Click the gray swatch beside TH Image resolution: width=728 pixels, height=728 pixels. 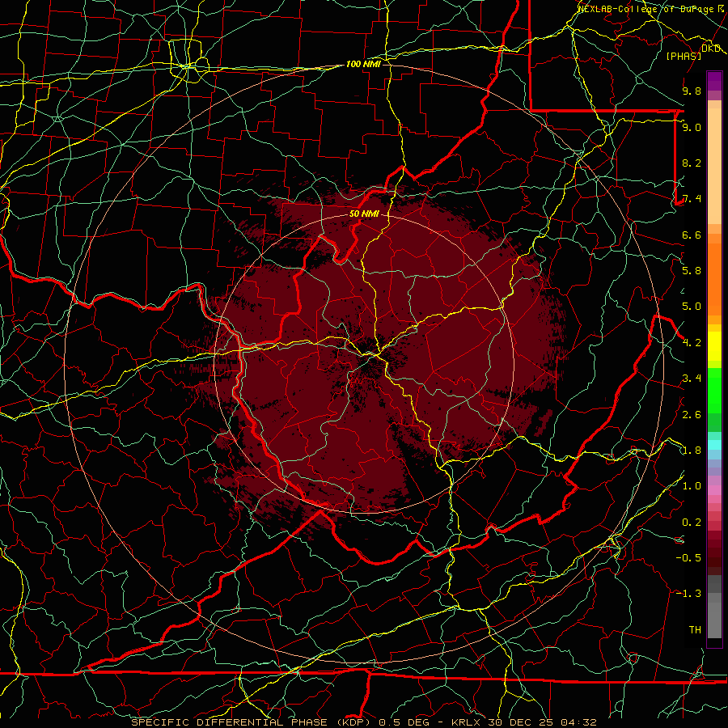click(x=714, y=622)
